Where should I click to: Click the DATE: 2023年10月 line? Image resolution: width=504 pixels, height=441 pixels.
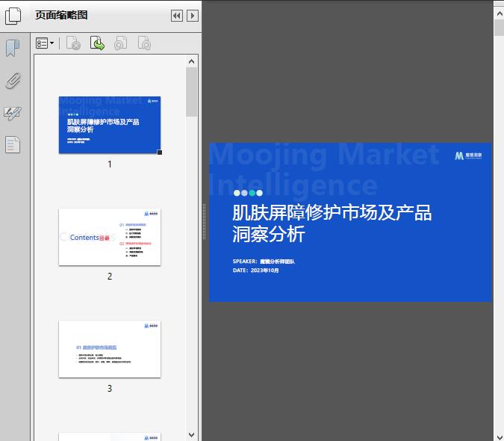click(x=255, y=270)
